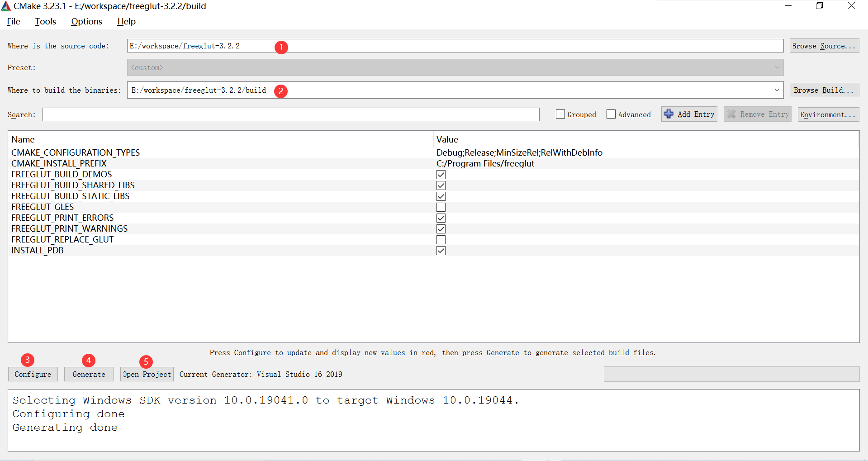Click the plus icon on Add Entry
Screen dimensions: 868x461
(x=669, y=114)
